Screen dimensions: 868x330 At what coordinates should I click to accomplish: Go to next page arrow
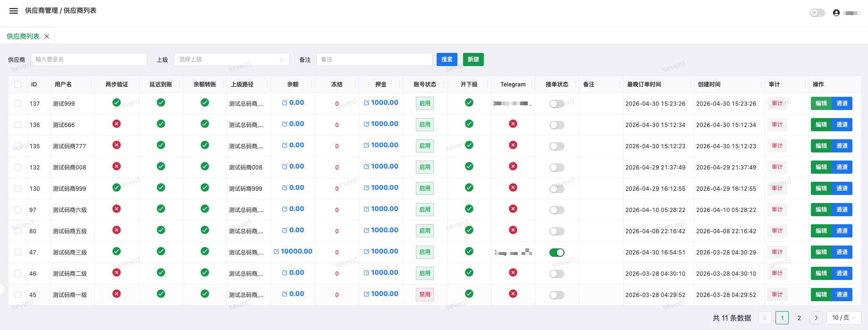coord(816,318)
